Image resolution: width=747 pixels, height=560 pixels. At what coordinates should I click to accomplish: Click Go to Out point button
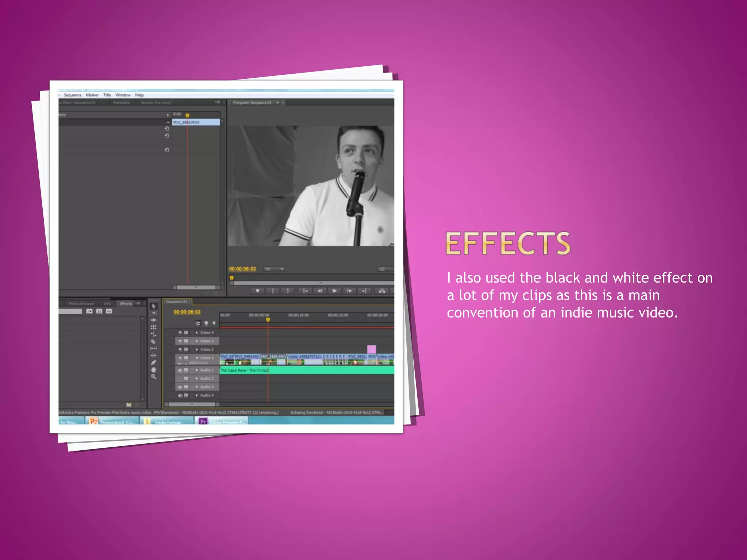(x=364, y=291)
